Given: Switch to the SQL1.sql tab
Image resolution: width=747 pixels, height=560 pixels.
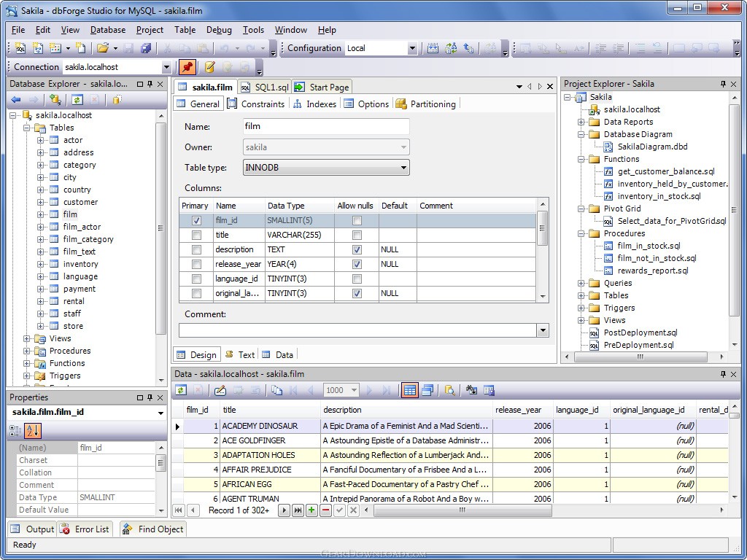Looking at the screenshot, I should point(265,87).
